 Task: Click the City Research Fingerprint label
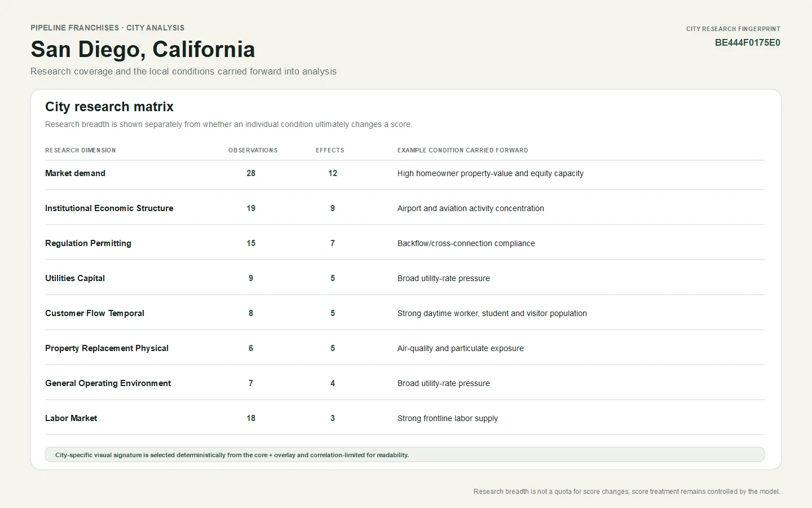pos(733,29)
